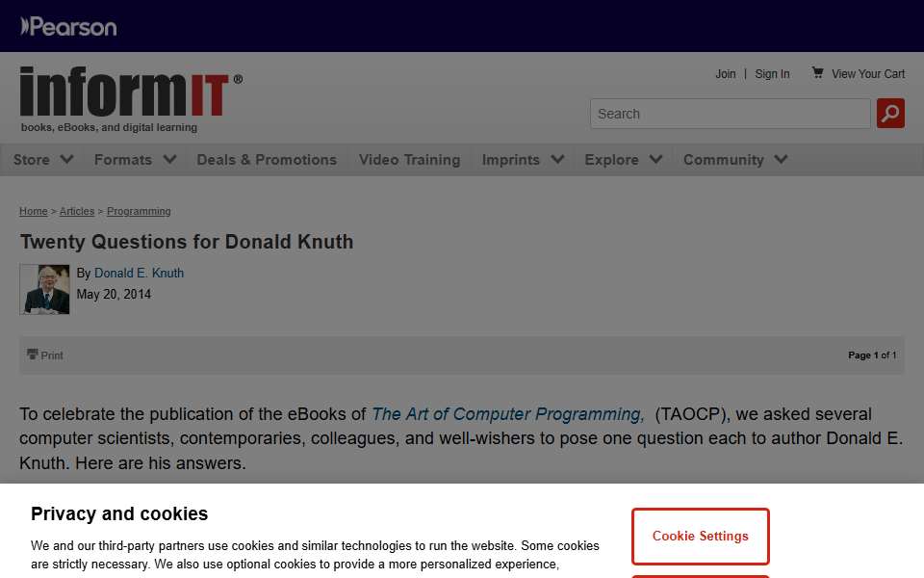Viewport: 924px width, 578px height.
Task: Open the Imprints menu
Action: 511,160
